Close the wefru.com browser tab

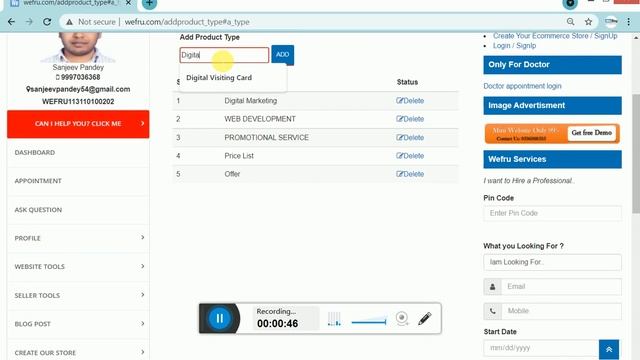click(x=128, y=3)
